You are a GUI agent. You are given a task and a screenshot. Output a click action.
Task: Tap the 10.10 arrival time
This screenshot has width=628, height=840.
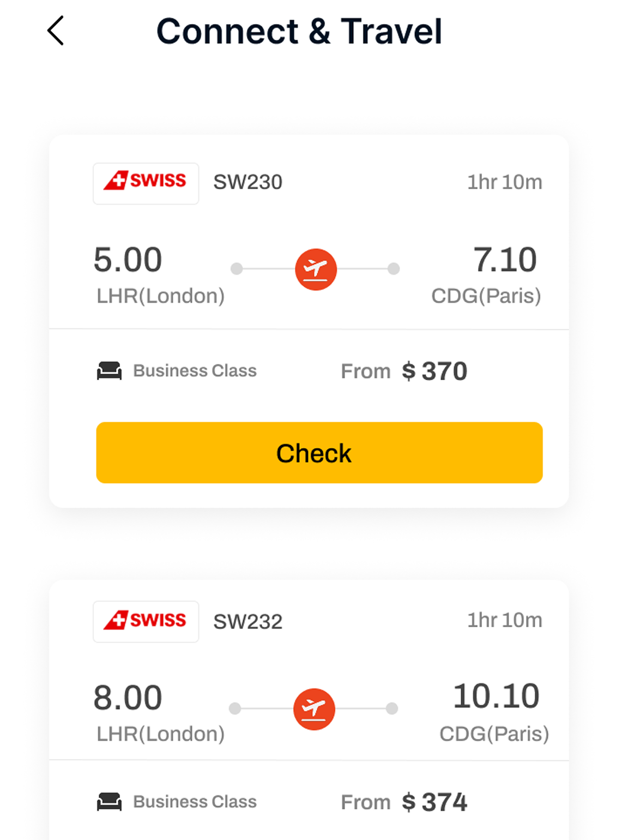[x=496, y=697]
